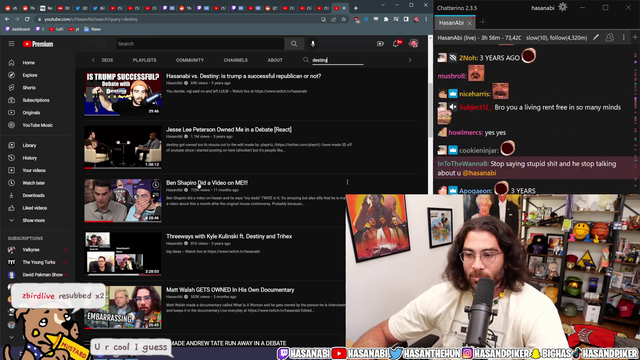The image size is (640, 360).
Task: Activate voice search microphone
Action: point(313,44)
